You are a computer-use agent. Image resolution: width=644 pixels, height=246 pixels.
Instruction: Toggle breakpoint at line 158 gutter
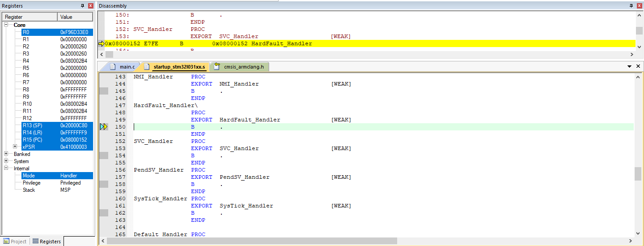pyautogui.click(x=104, y=184)
